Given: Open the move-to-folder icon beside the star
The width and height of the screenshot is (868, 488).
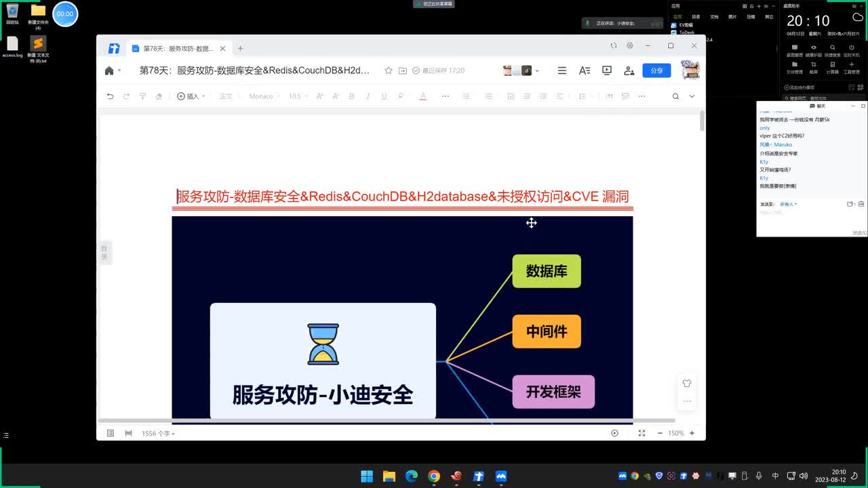Looking at the screenshot, I should click(x=403, y=70).
